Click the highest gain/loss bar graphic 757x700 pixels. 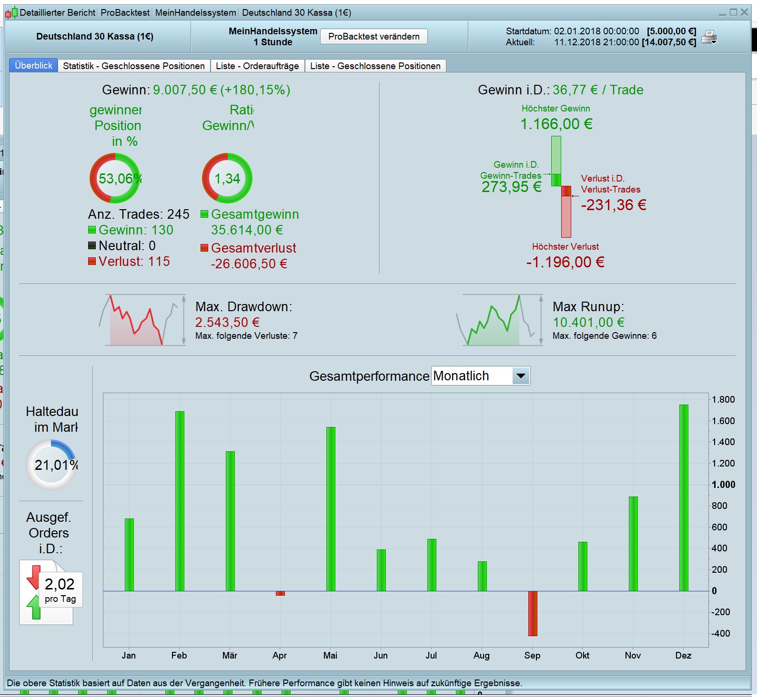pos(561,186)
